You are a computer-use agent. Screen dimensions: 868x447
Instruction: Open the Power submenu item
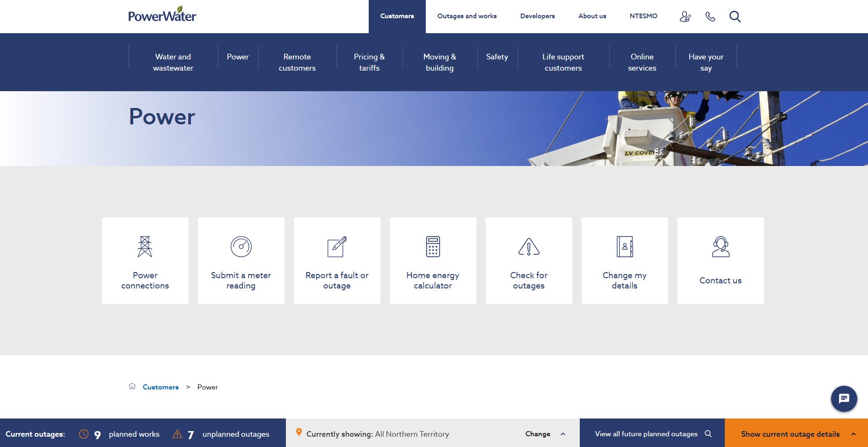[x=238, y=57]
